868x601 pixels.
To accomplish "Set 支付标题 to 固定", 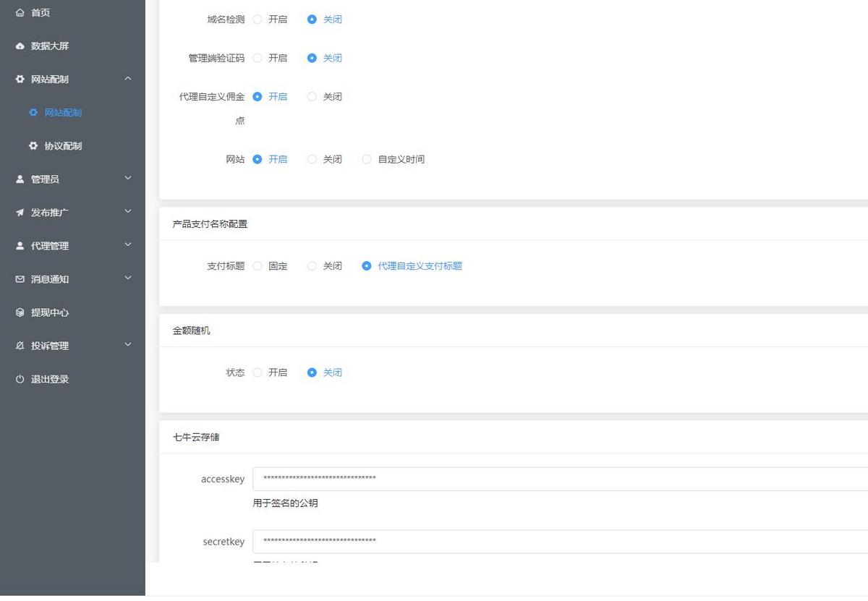I will [258, 266].
